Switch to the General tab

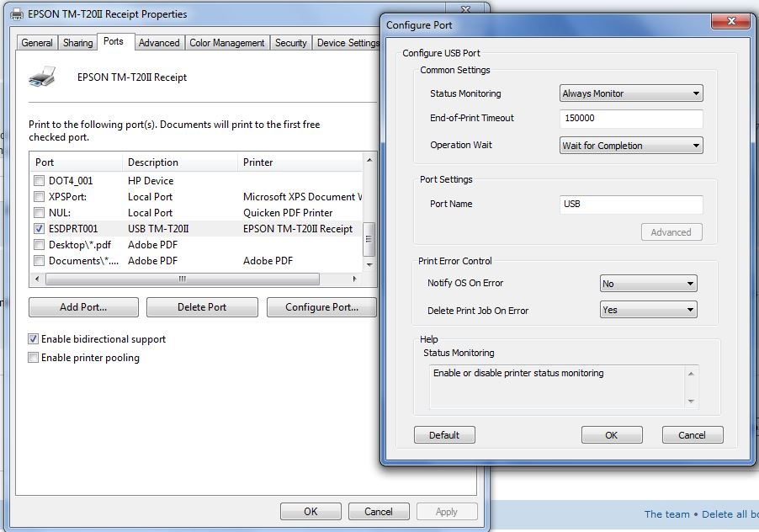37,43
